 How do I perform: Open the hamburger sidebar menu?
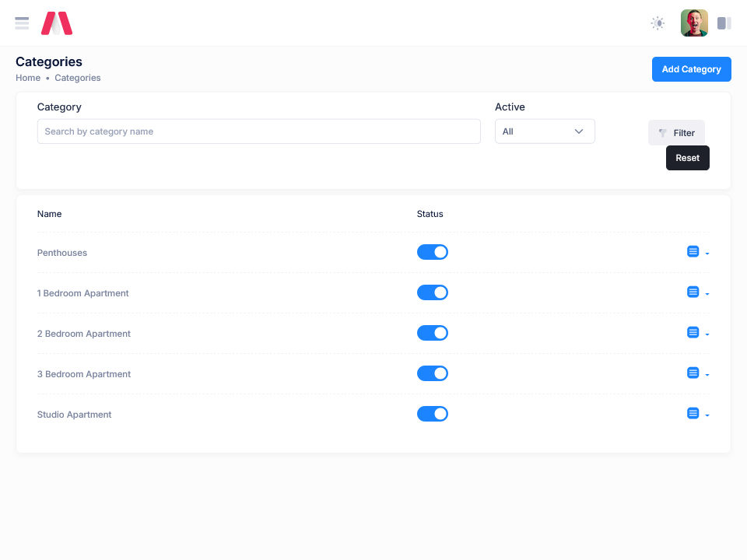tap(22, 23)
